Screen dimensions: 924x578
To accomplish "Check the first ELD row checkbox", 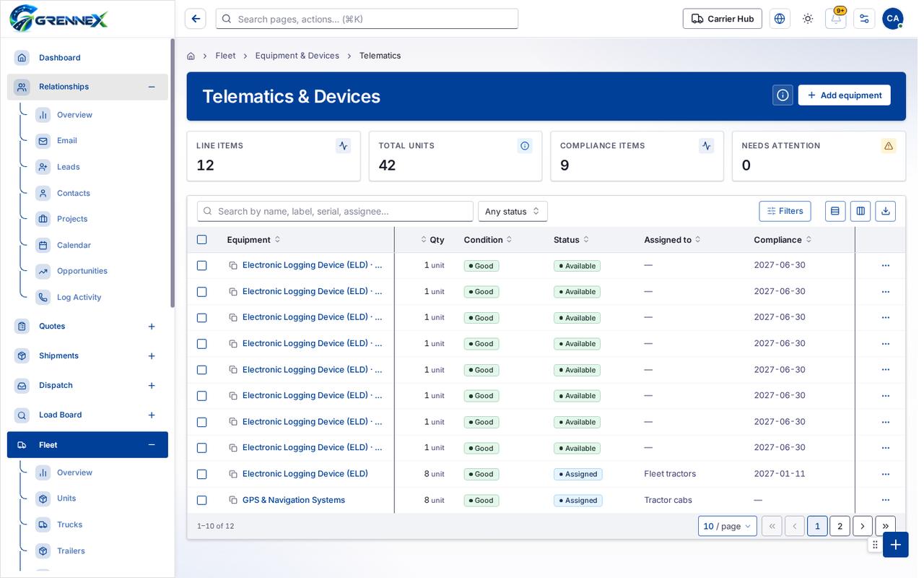I will (202, 266).
